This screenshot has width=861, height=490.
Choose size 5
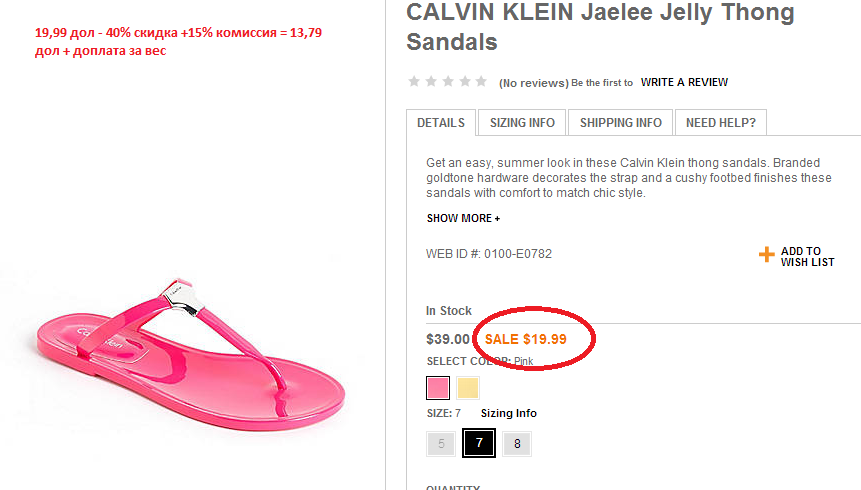click(441, 443)
